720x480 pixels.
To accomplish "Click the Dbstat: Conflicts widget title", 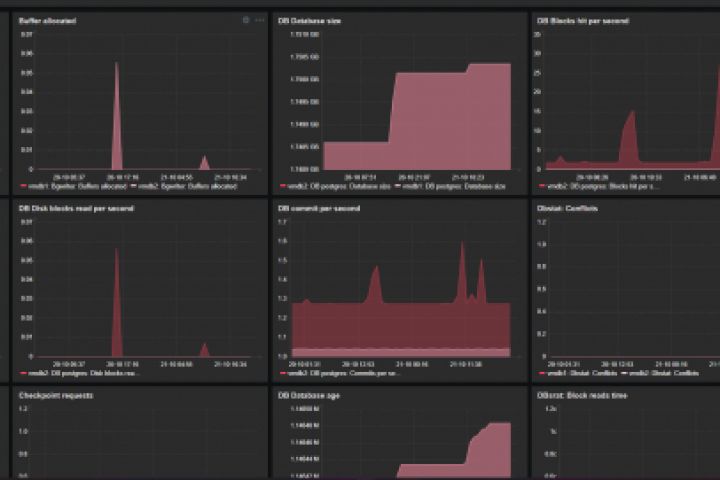I will point(567,208).
